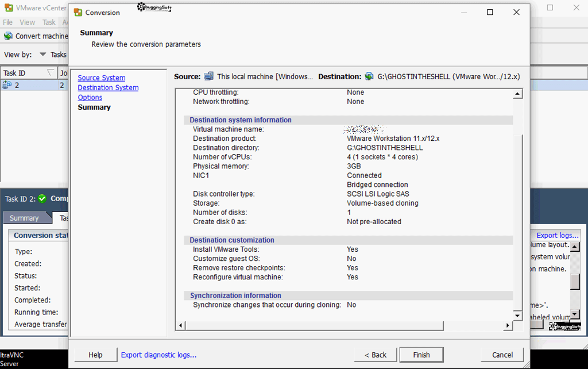The width and height of the screenshot is (588, 369).
Task: Click 'This local machine [Windows...' source text
Action: (x=265, y=76)
